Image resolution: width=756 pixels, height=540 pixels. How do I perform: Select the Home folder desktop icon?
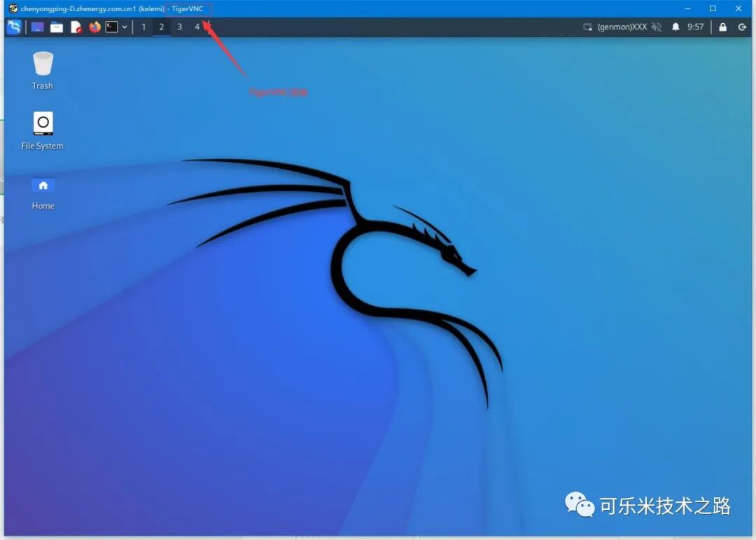[x=43, y=194]
